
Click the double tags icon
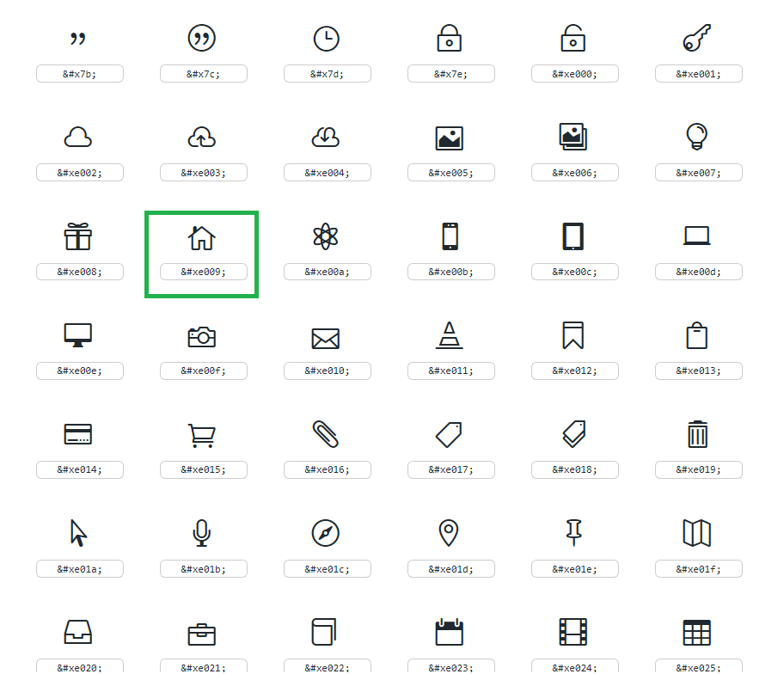(573, 433)
